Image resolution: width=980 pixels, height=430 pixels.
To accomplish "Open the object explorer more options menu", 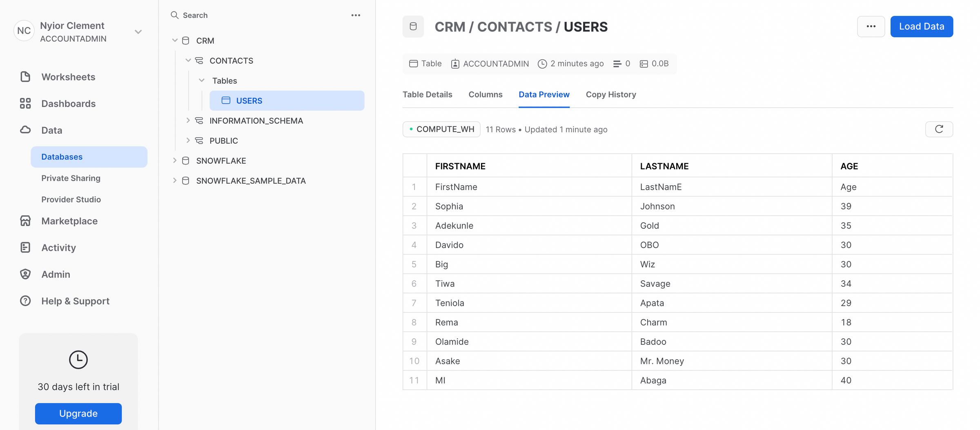I will point(356,15).
